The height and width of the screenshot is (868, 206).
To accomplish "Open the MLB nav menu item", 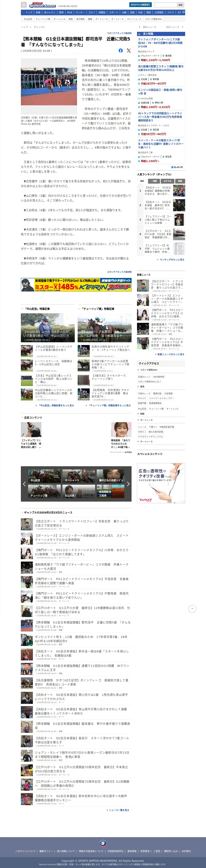I will coord(70,13).
